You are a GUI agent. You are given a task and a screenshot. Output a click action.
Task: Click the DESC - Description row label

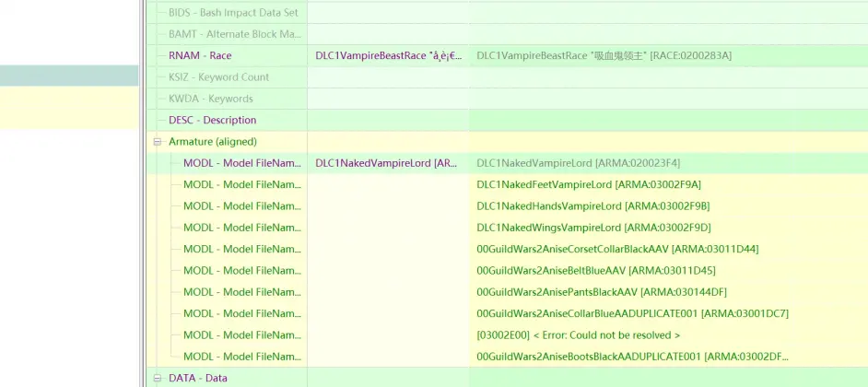pyautogui.click(x=212, y=121)
